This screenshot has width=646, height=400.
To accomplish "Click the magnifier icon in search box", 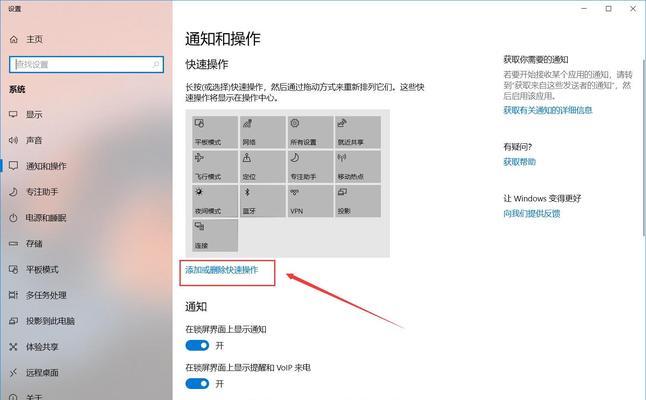I will coord(156,65).
